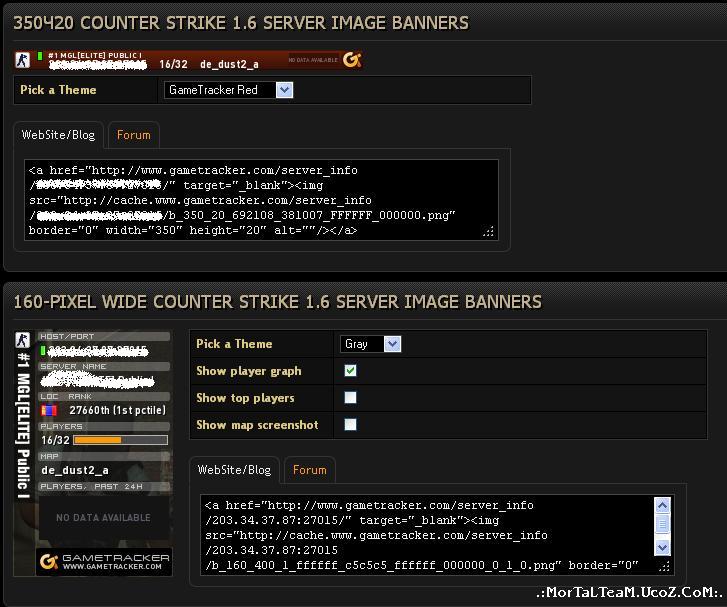Toggle the Show player graph checkbox

[351, 371]
